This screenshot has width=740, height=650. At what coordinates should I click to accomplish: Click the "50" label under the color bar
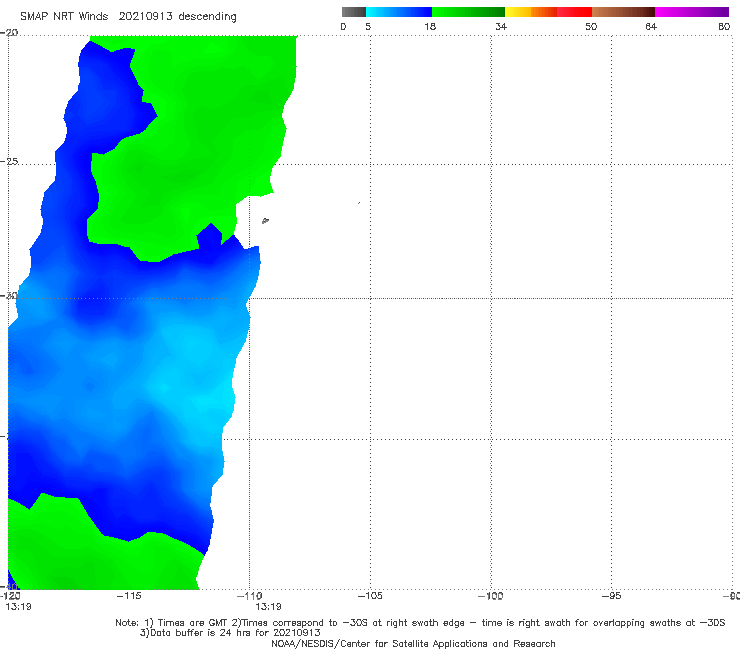coord(591,26)
